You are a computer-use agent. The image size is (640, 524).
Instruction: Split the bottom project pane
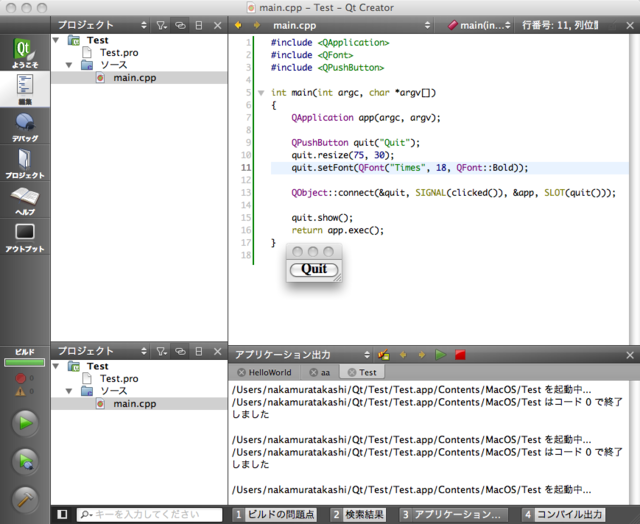click(x=199, y=351)
